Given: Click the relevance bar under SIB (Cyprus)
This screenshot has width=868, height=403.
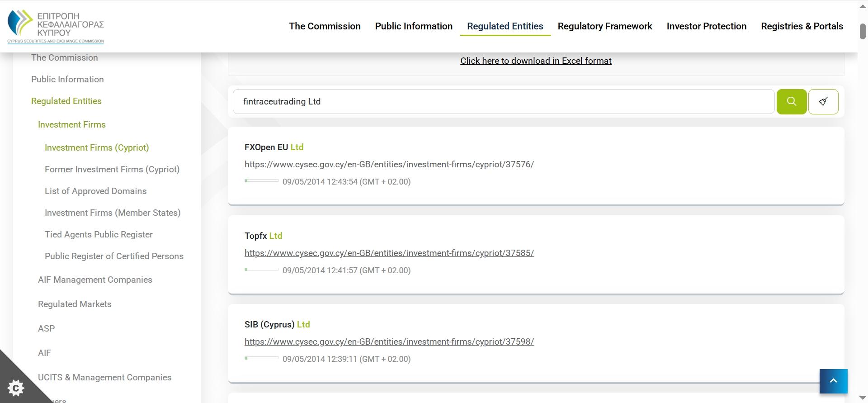Looking at the screenshot, I should (x=261, y=358).
